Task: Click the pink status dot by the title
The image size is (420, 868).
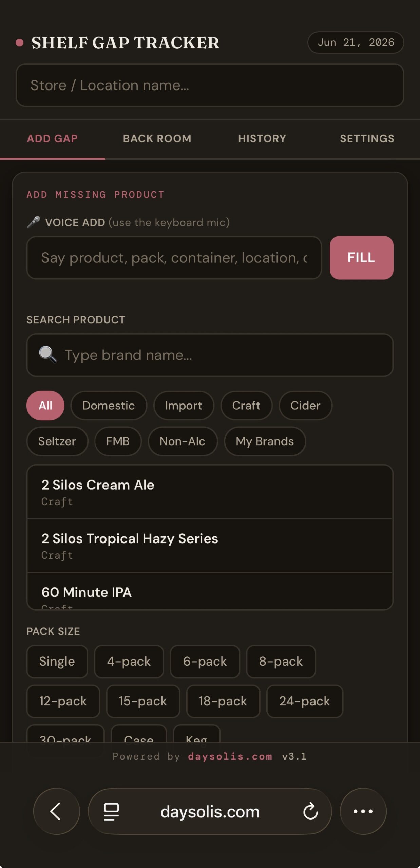Action: coord(20,42)
